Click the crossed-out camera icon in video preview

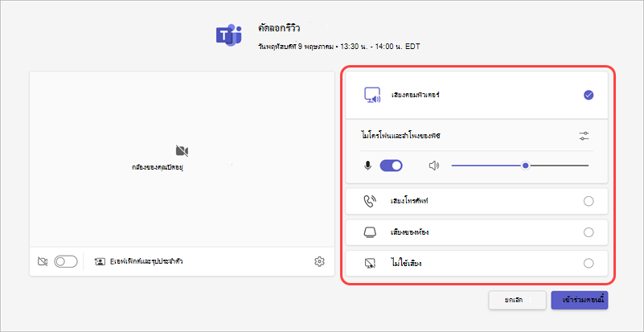[x=182, y=151]
